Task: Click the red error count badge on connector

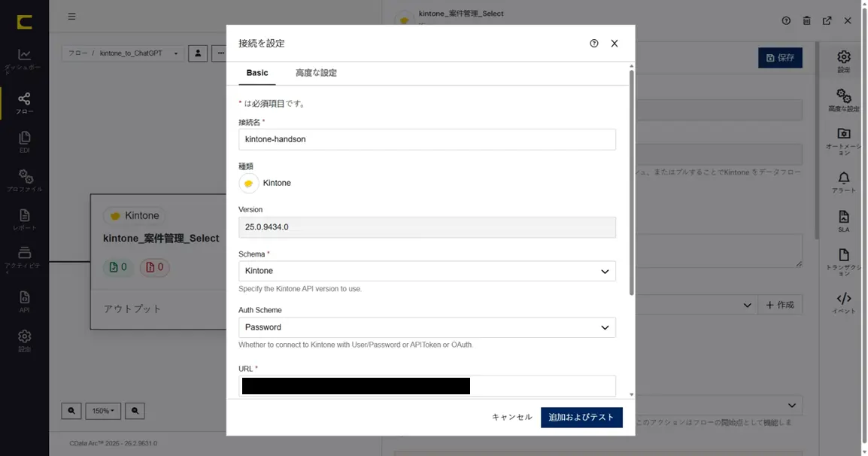Action: click(154, 268)
